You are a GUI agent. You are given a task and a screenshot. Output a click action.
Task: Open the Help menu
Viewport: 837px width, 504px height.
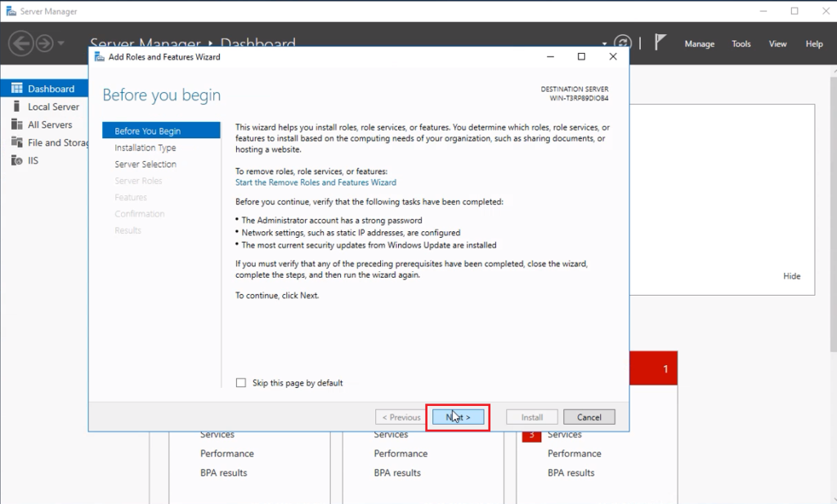coord(813,43)
